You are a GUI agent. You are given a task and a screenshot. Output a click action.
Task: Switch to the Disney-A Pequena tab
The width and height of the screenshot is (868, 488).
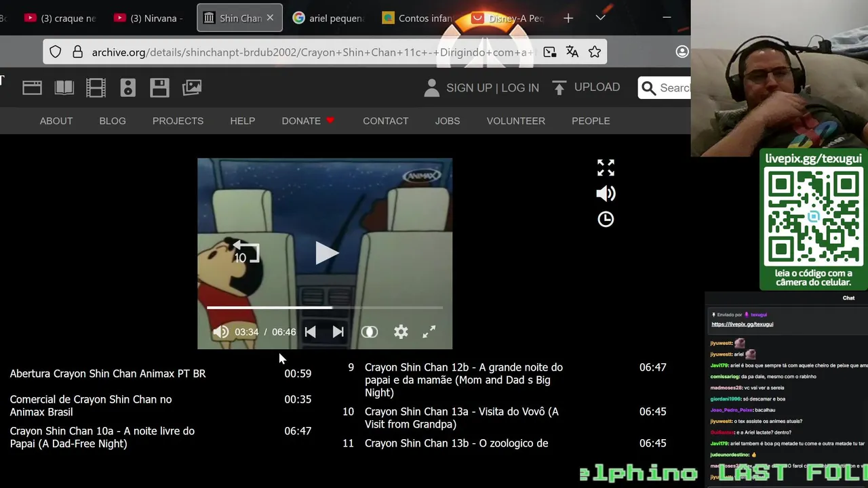tap(508, 18)
